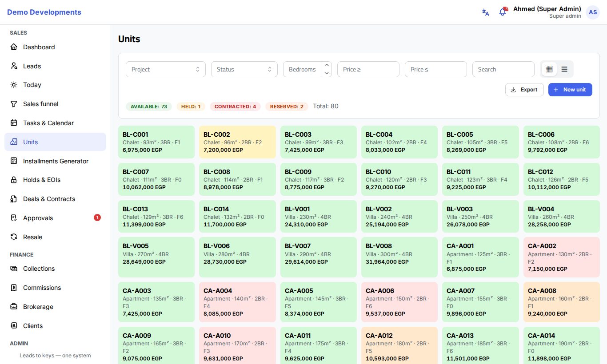This screenshot has width=607, height=364.
Task: Click the Clients contact book icon
Action: pyautogui.click(x=14, y=326)
